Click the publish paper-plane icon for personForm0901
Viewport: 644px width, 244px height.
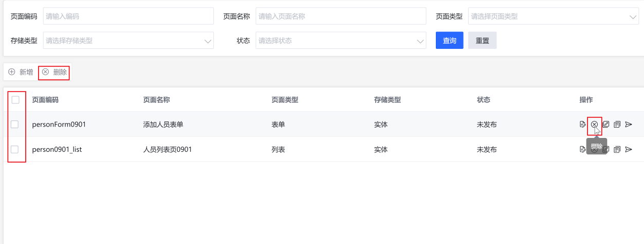coord(629,124)
